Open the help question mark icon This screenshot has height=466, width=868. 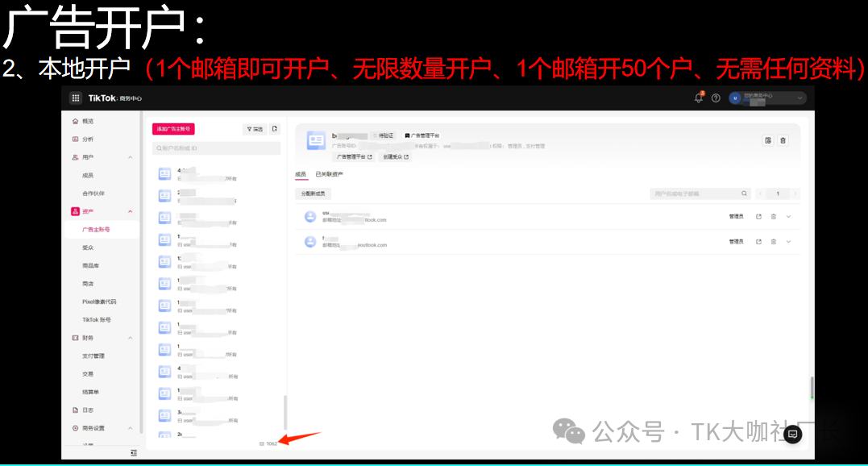[x=716, y=98]
